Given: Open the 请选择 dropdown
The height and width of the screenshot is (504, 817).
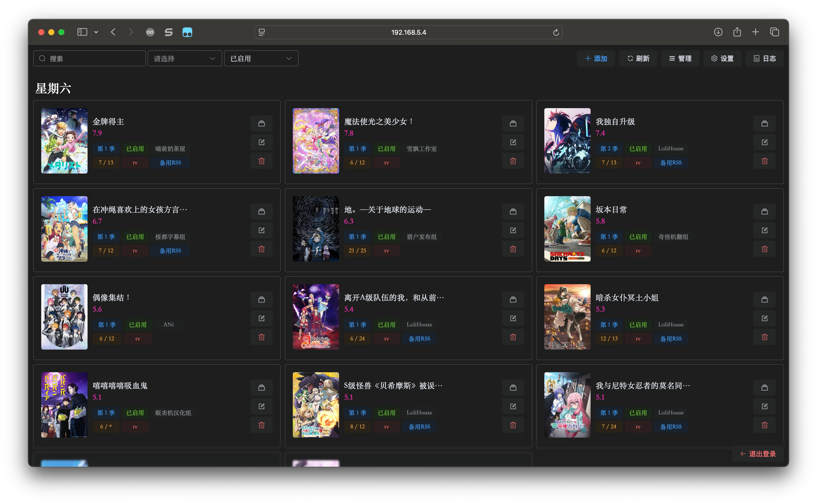Looking at the screenshot, I should point(185,58).
